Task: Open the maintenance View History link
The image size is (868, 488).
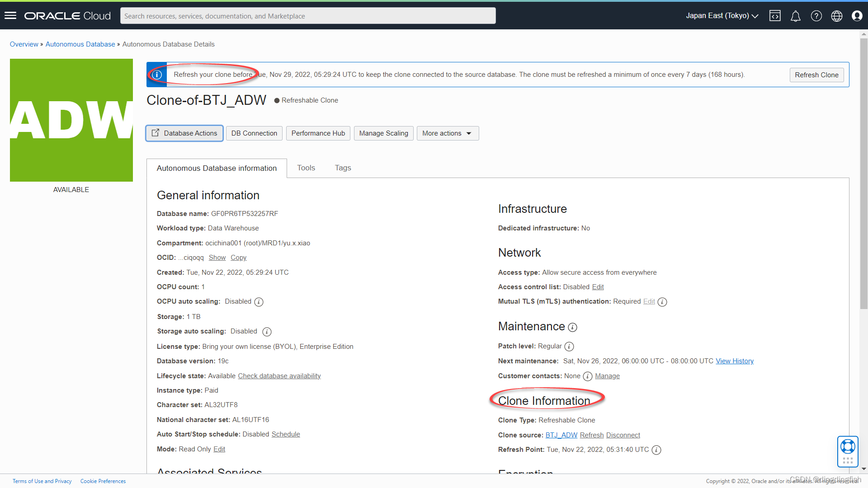Action: (x=735, y=361)
